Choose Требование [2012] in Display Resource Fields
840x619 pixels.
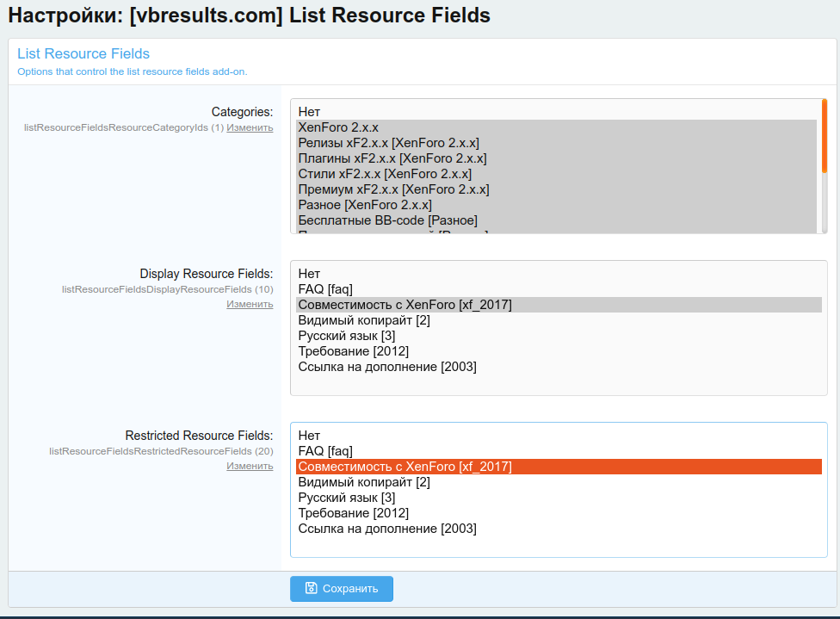(x=353, y=351)
